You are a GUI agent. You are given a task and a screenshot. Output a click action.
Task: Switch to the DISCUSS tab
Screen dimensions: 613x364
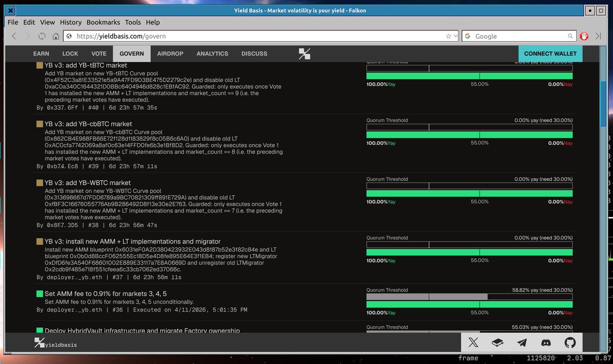click(254, 54)
